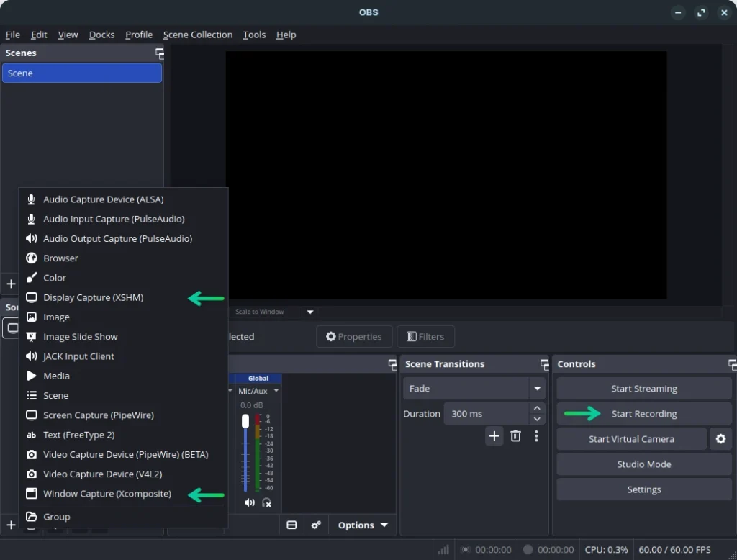Undock the Audio Mixer panel

(x=392, y=364)
